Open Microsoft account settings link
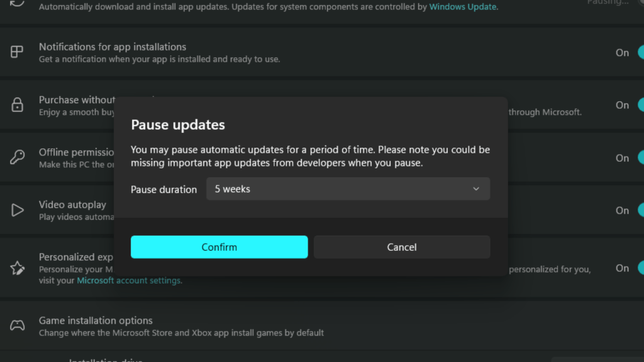The height and width of the screenshot is (362, 644). pos(128,280)
